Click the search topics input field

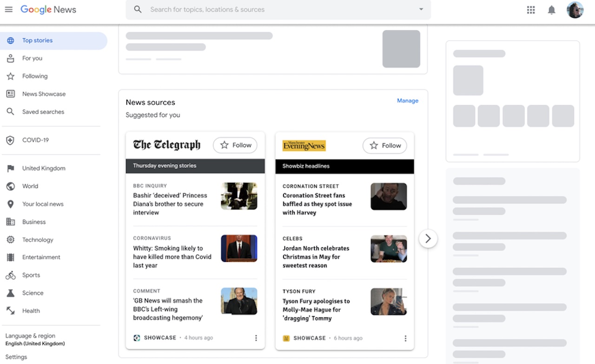[279, 9]
